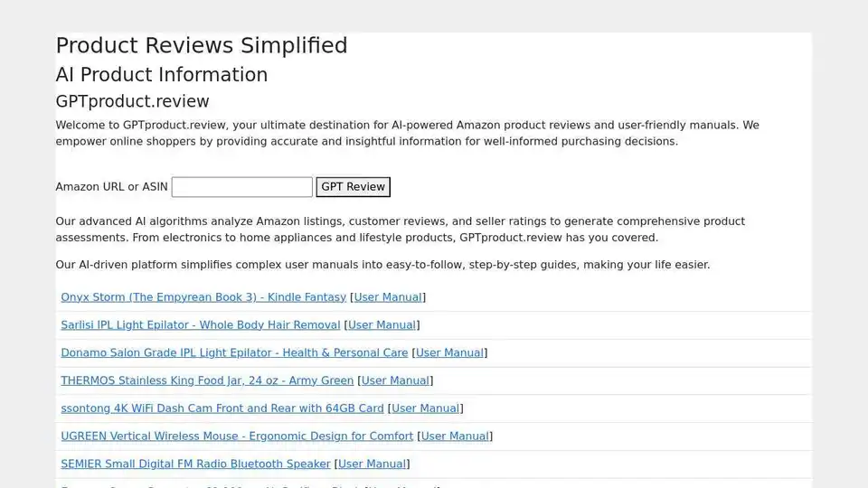Open User Manual for SEMIER FM Radio
Image resolution: width=868 pixels, height=488 pixels.
pos(372,464)
